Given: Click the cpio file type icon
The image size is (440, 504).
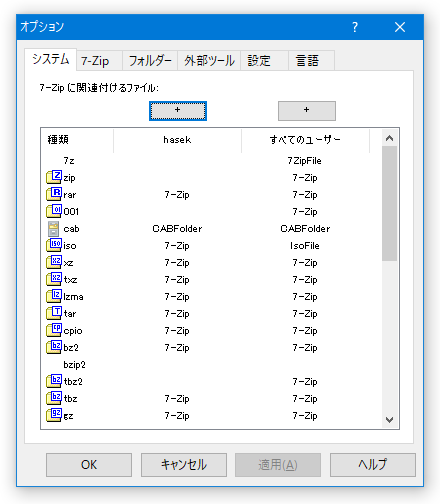Looking at the screenshot, I should pyautogui.click(x=54, y=330).
